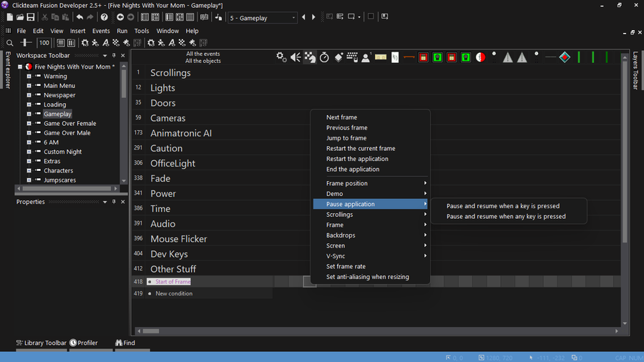The image size is (644, 362).
Task: Click the zoom value 100 field
Action: pos(44,43)
